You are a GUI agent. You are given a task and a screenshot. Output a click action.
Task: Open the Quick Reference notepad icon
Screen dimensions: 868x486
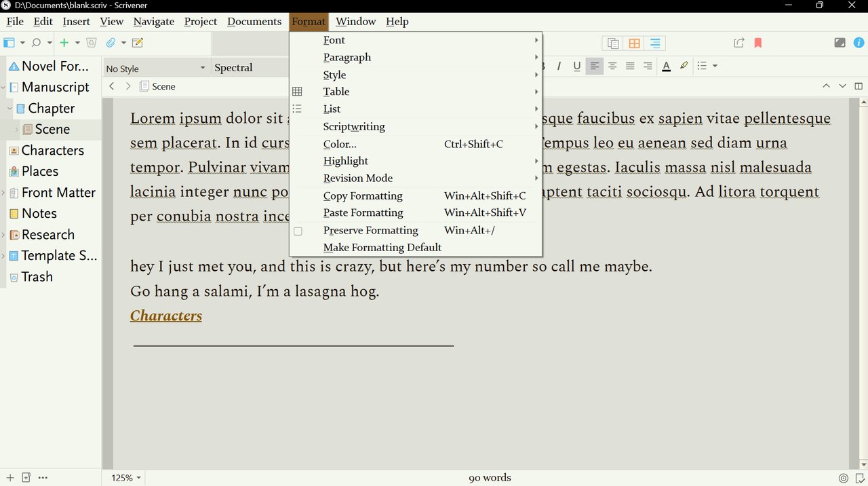click(138, 43)
